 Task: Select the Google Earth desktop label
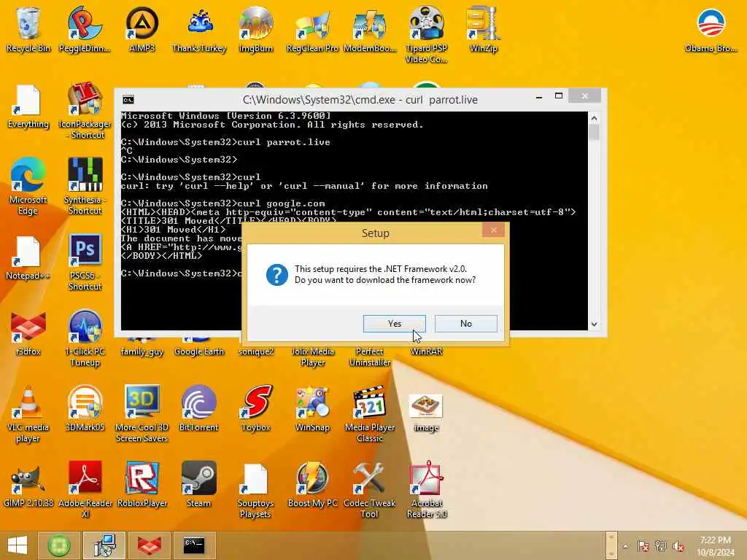pos(199,351)
